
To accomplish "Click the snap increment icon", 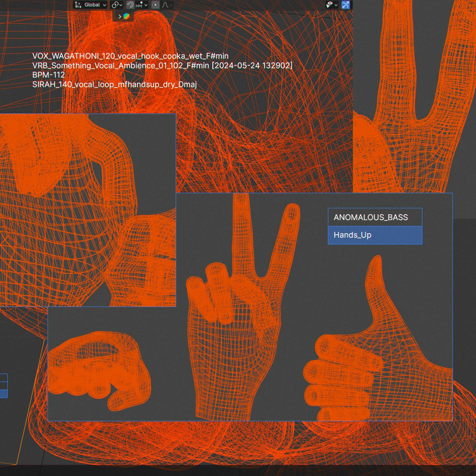I will [139, 5].
